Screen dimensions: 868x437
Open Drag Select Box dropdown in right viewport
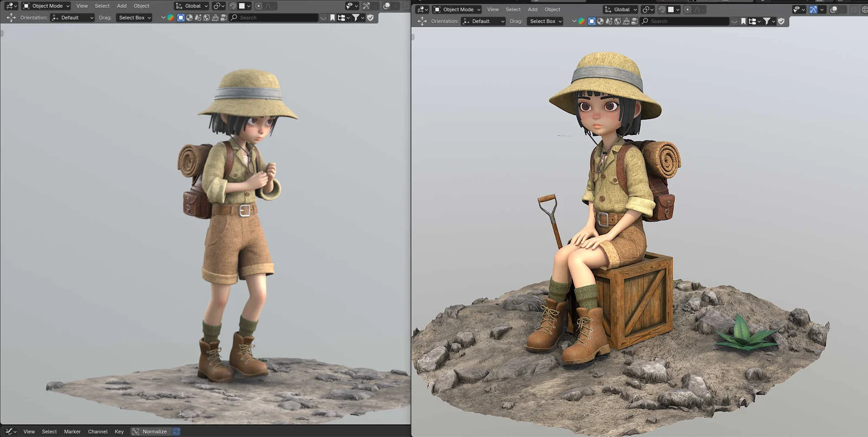(545, 21)
